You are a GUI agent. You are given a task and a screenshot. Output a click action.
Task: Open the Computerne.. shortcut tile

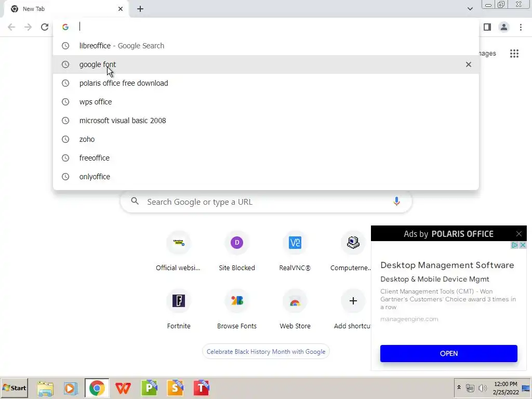click(x=351, y=251)
